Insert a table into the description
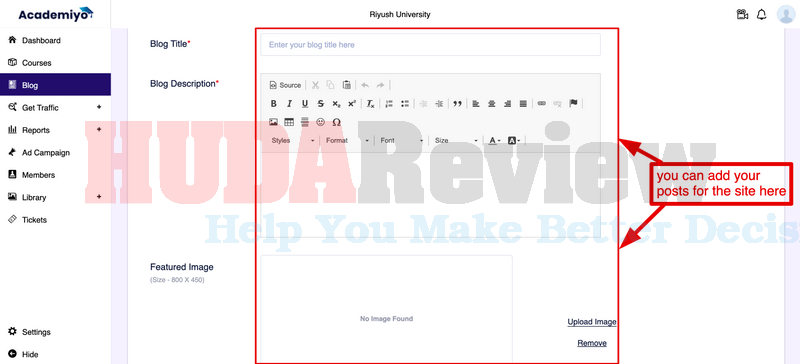The image size is (800, 364). point(289,122)
